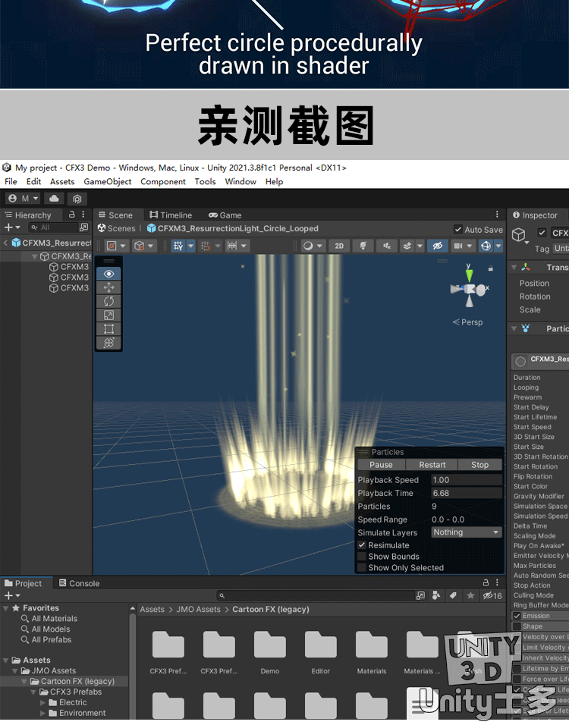Select the Rotate tool in scene overlay
Viewport: 569px width, 728px height.
pos(108,301)
